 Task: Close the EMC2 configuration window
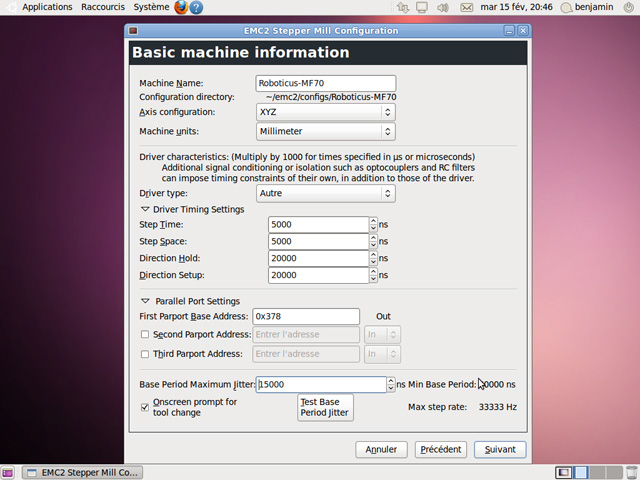point(523,31)
